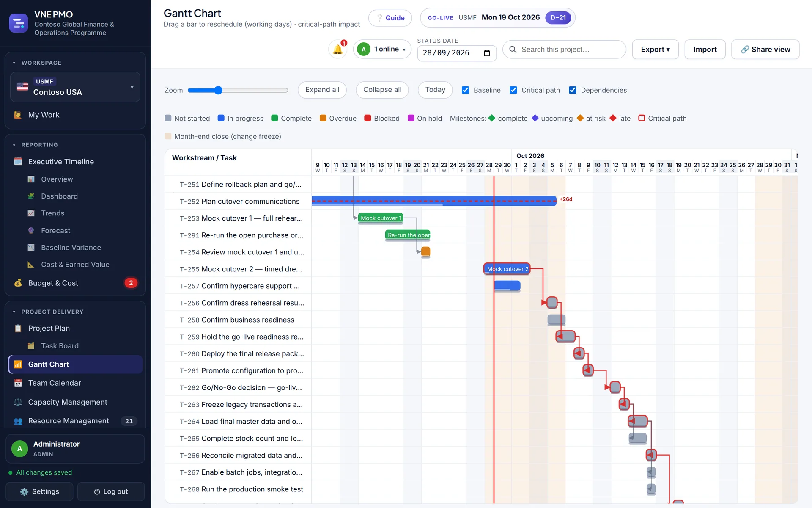Click the My Work icon
Image resolution: width=812 pixels, height=508 pixels.
18,115
